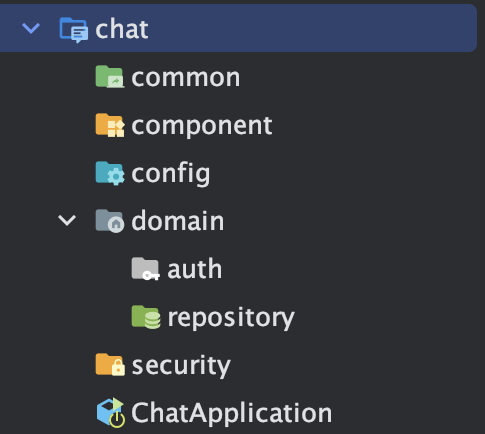Select the repository package label

pyautogui.click(x=231, y=318)
